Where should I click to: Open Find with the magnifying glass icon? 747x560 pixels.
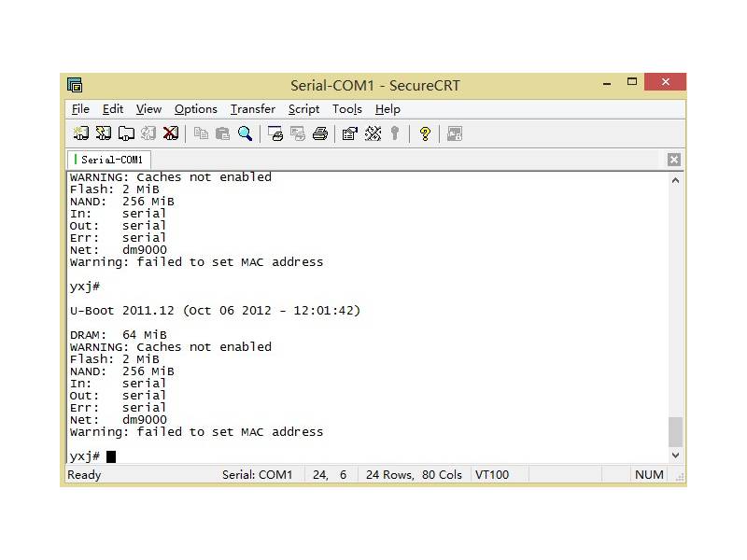click(x=245, y=133)
